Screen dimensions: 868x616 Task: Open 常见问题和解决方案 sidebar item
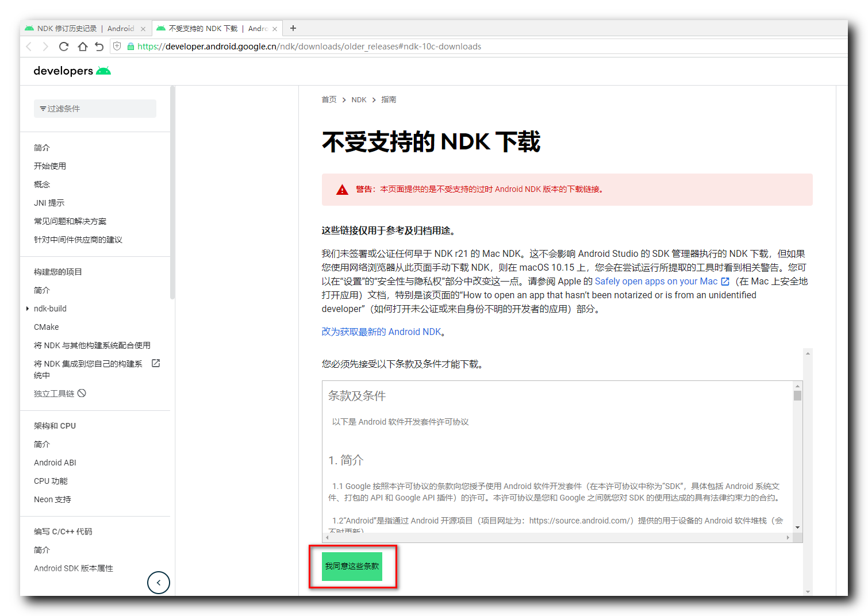pyautogui.click(x=70, y=221)
